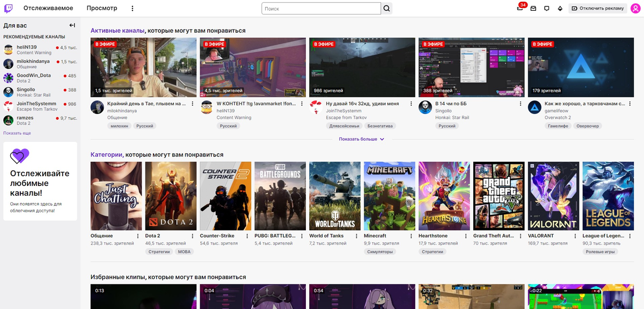Go to the 'Просмотр' tab
The image size is (644, 309).
[102, 9]
